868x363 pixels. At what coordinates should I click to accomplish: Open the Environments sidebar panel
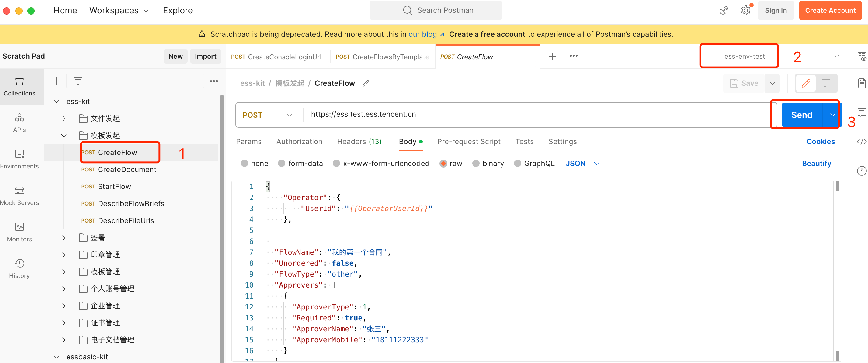pyautogui.click(x=19, y=159)
